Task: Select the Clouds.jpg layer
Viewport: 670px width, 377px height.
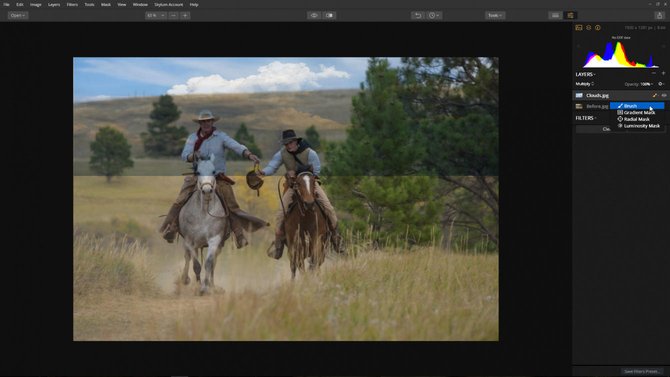Action: click(620, 95)
